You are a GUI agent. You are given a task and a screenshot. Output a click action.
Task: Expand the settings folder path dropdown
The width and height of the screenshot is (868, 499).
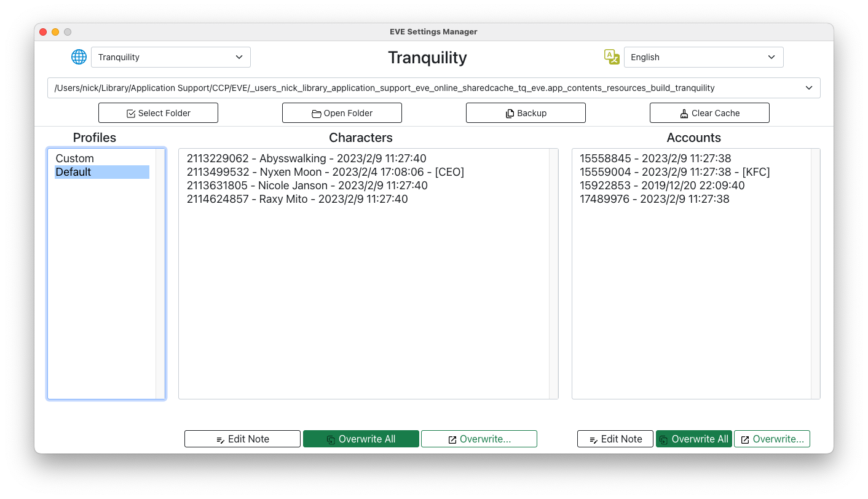434,88
